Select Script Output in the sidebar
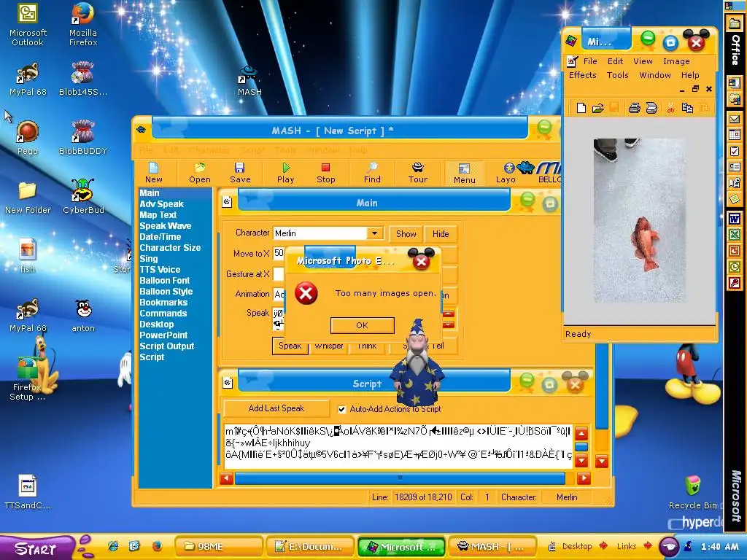Image resolution: width=747 pixels, height=560 pixels. [x=167, y=346]
